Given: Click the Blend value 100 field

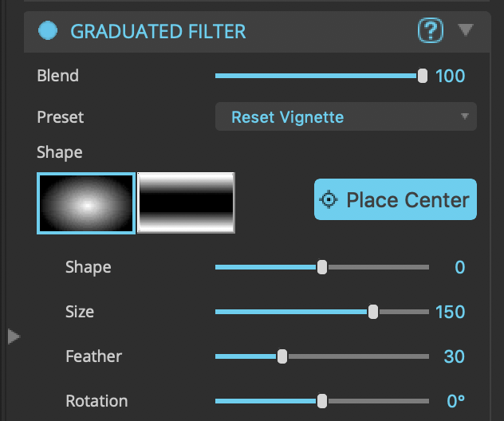Looking at the screenshot, I should click(451, 77).
